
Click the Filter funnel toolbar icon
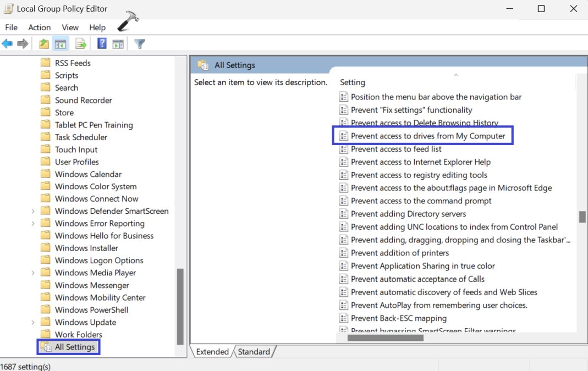pyautogui.click(x=140, y=44)
